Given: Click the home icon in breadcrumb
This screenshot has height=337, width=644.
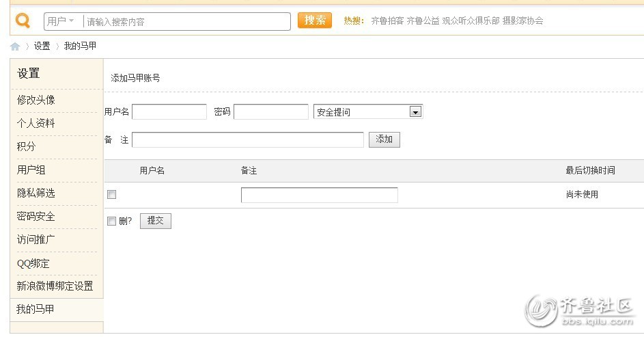Looking at the screenshot, I should (15, 46).
